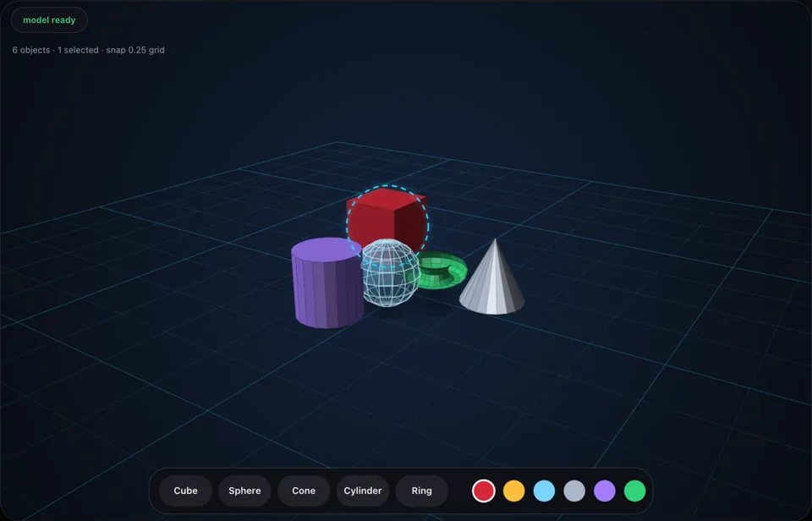The height and width of the screenshot is (521, 812).
Task: Click the Sphere shape button
Action: [x=244, y=491]
